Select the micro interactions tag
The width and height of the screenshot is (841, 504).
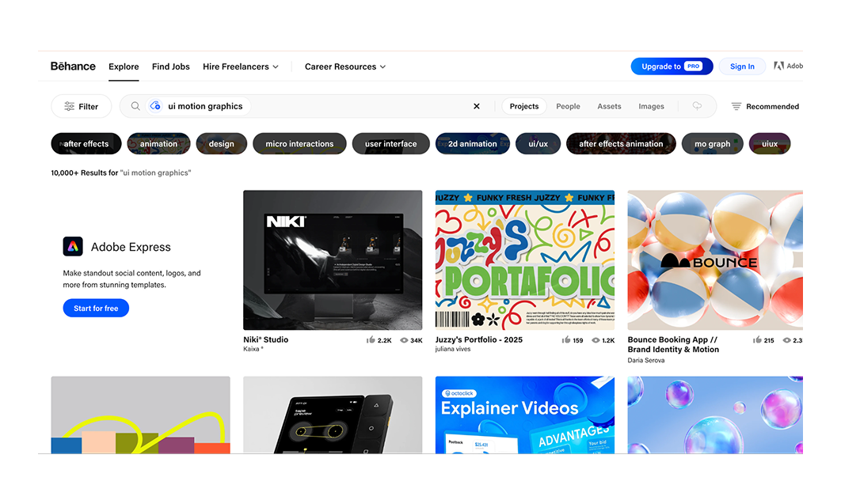point(299,143)
